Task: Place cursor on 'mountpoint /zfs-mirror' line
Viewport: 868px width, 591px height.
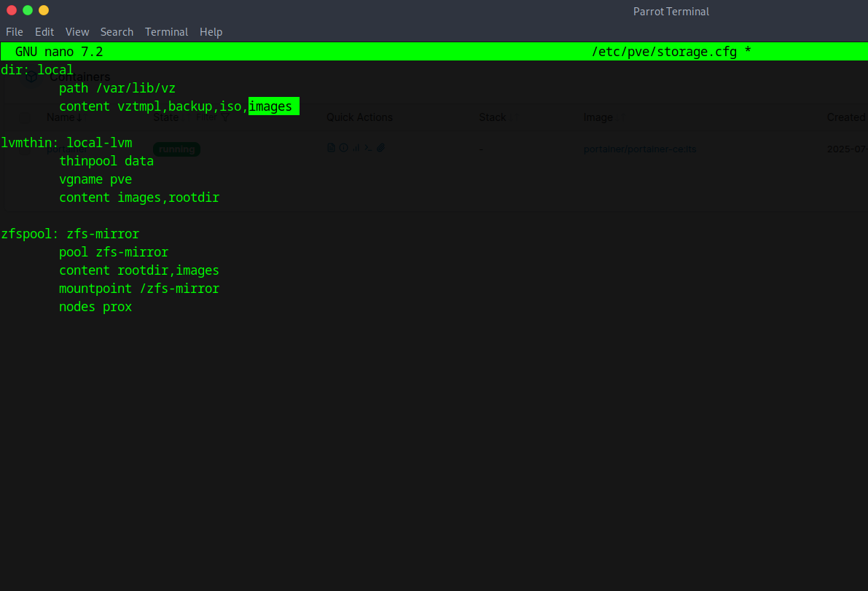Action: pos(138,289)
